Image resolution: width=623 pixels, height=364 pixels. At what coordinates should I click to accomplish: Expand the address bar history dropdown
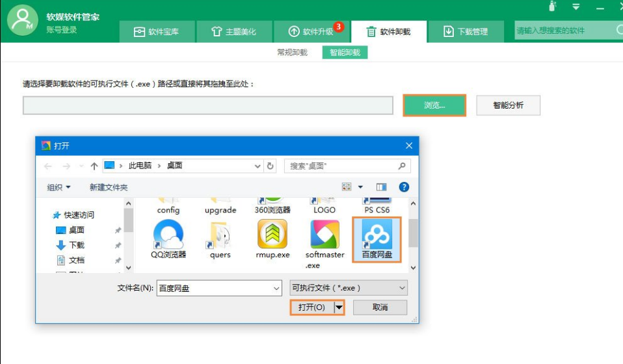[x=258, y=166]
